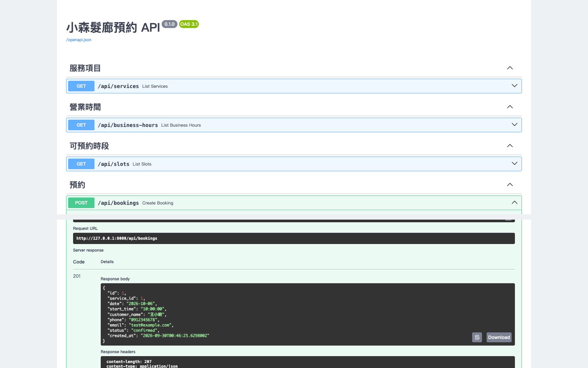Click the 服務項目 tag heading
Viewport: 588px width, 368px height.
tap(85, 68)
